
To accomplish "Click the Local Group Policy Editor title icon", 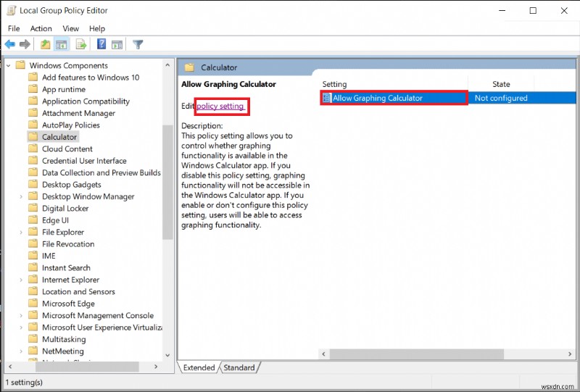I will [12, 10].
